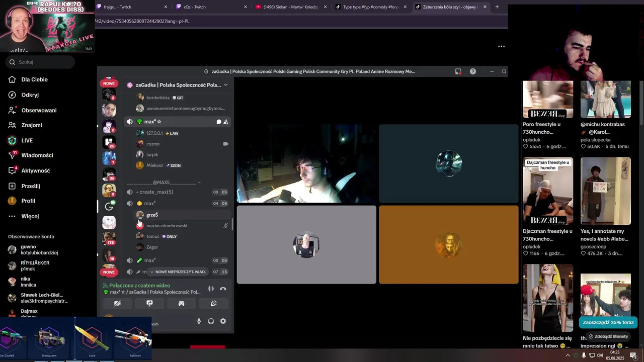Screen dimensions: 644x362
Task: Open the three-dots menu above the video
Action: click(501, 46)
